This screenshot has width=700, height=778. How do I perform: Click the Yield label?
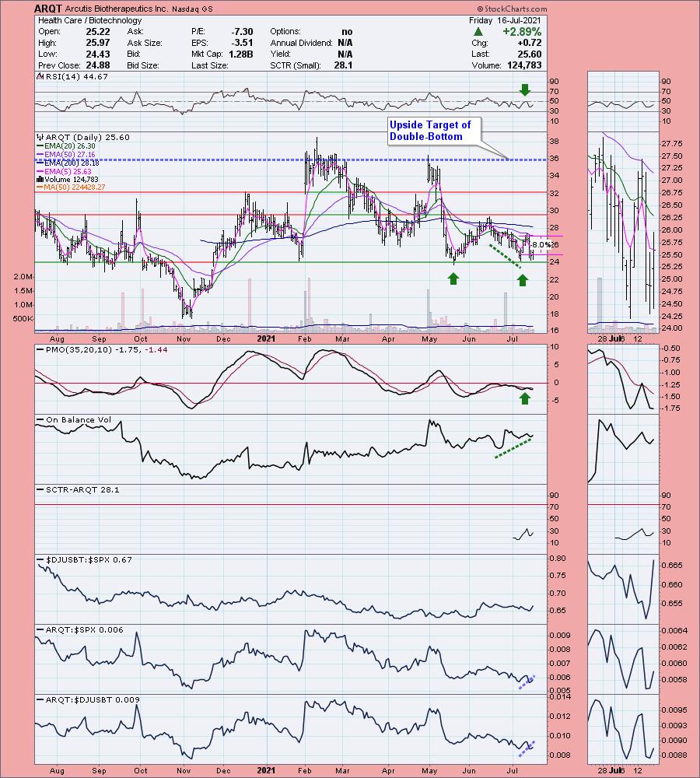(x=281, y=54)
